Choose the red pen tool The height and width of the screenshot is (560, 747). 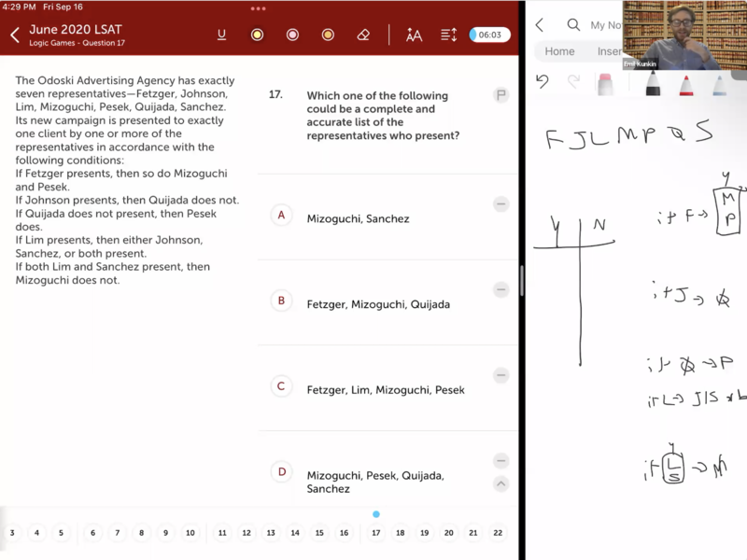[685, 84]
